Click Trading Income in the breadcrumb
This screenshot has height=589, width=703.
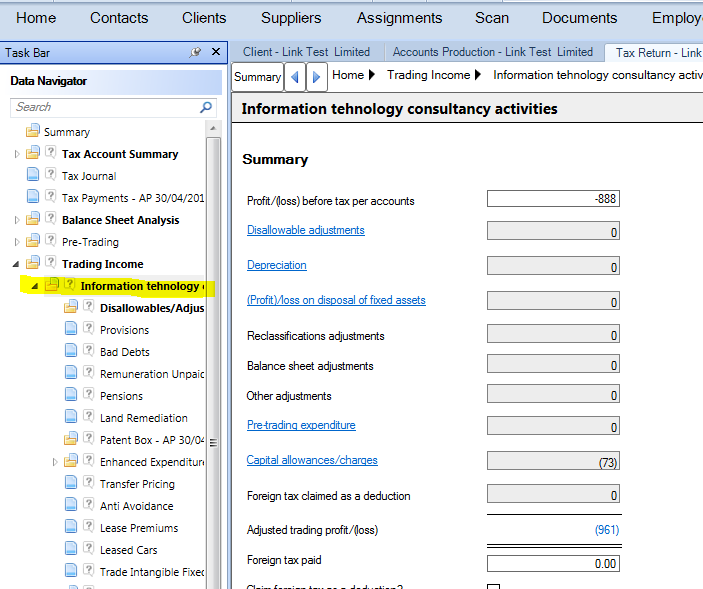coord(429,75)
